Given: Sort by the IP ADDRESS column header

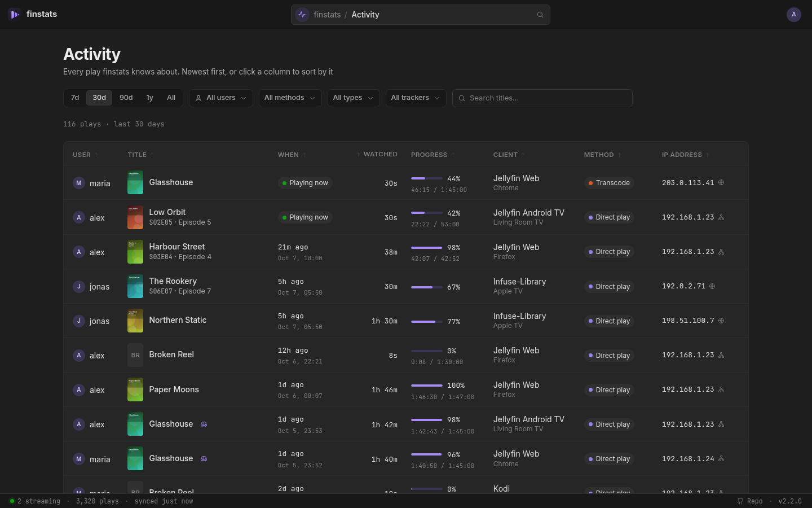Looking at the screenshot, I should [685, 155].
